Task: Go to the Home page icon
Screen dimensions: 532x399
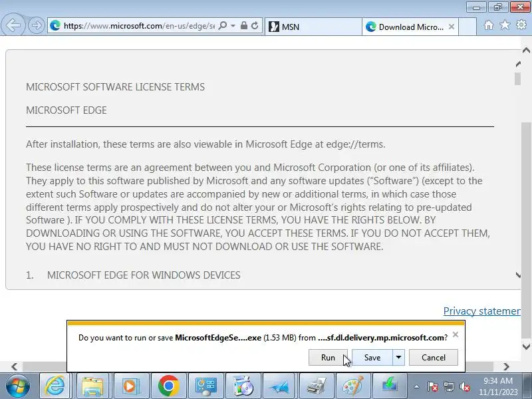Action: (x=489, y=25)
